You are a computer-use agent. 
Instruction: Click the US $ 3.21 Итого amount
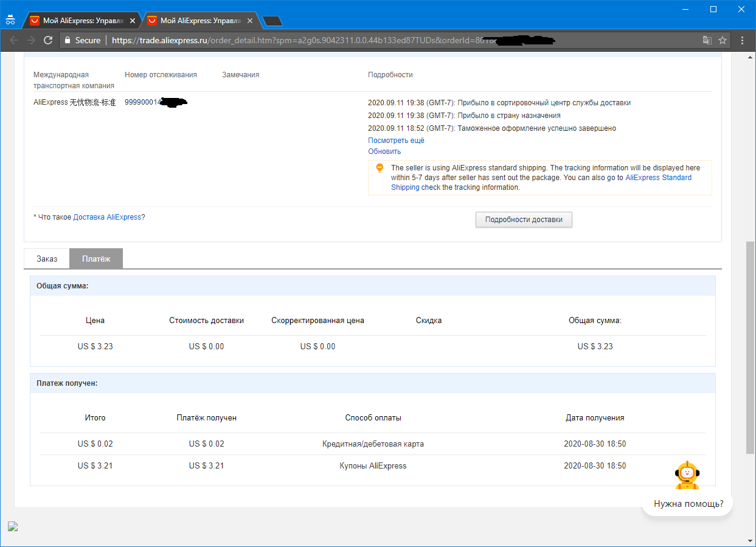pos(95,466)
